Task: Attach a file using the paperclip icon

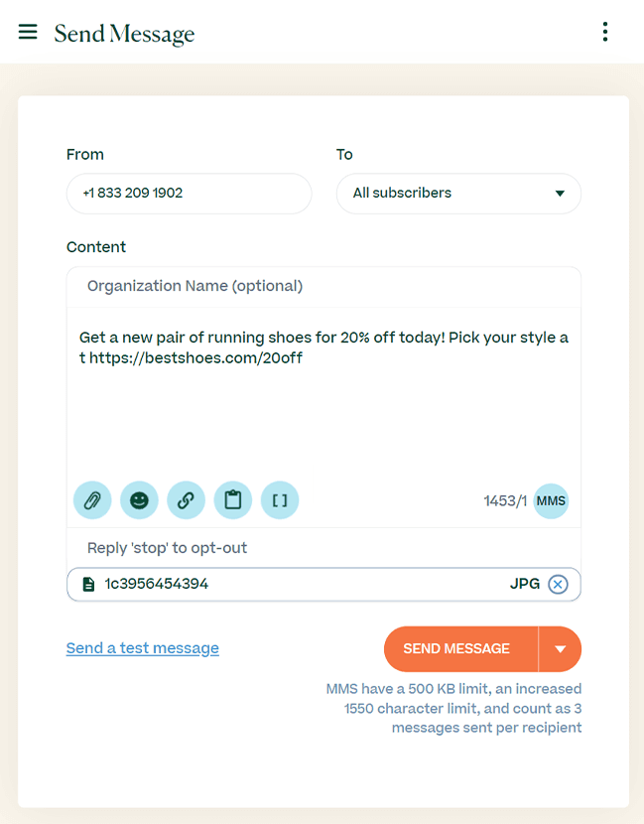Action: click(92, 500)
